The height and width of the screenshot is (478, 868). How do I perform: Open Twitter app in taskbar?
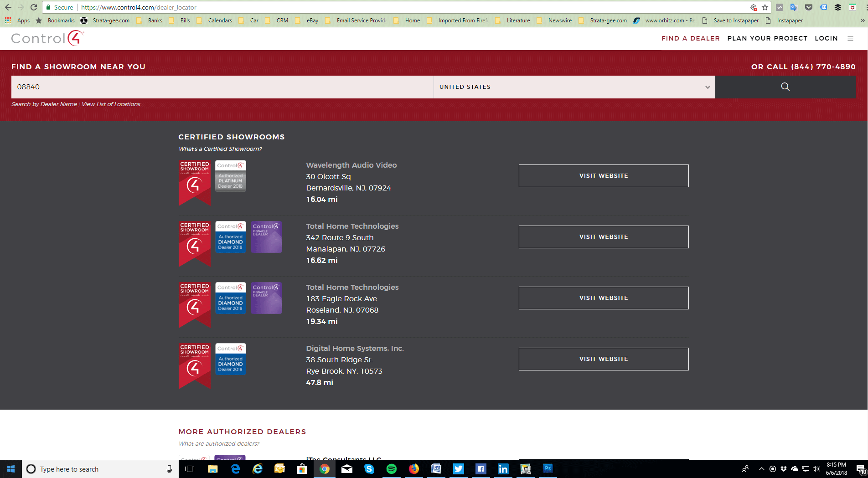(459, 469)
